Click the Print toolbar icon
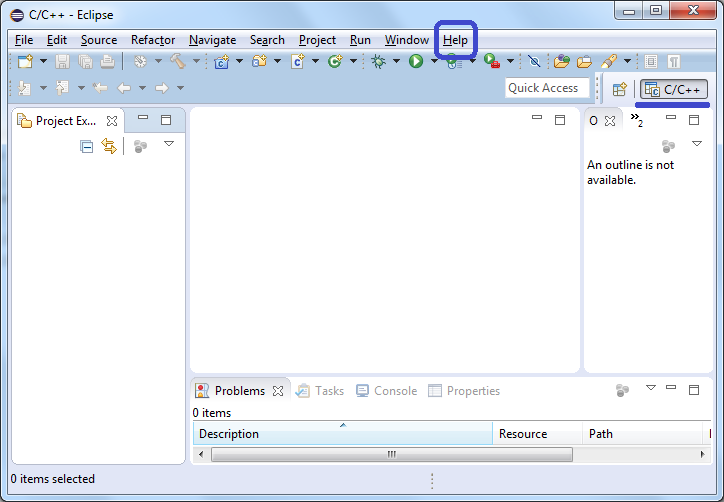 108,61
